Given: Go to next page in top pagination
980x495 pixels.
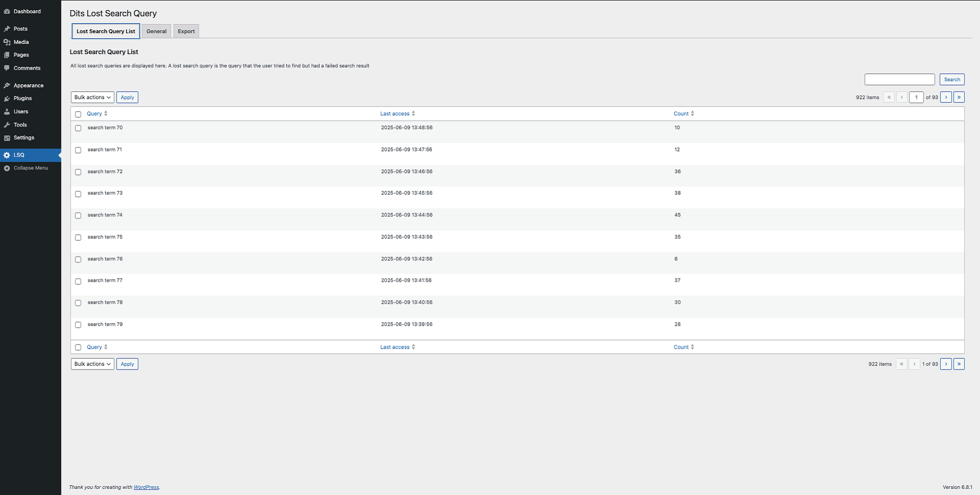Looking at the screenshot, I should click(x=946, y=97).
